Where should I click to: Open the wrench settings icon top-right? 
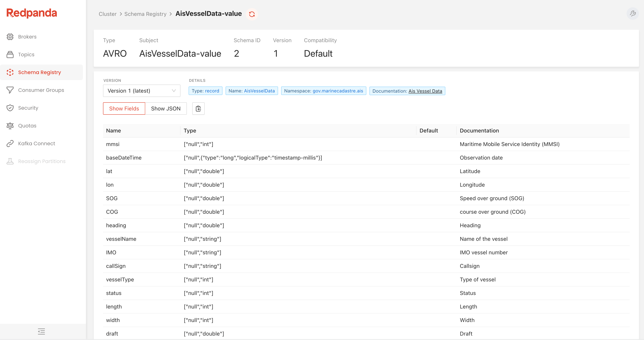(633, 14)
